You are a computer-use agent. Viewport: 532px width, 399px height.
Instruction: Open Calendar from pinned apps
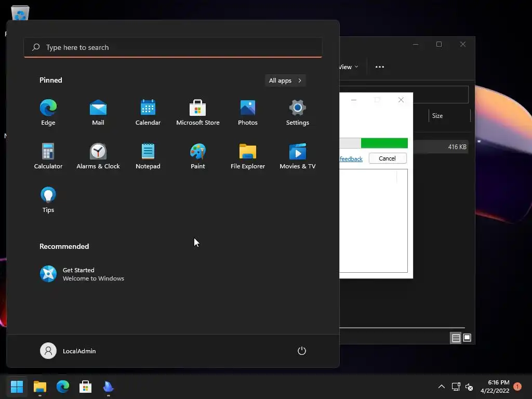click(148, 113)
